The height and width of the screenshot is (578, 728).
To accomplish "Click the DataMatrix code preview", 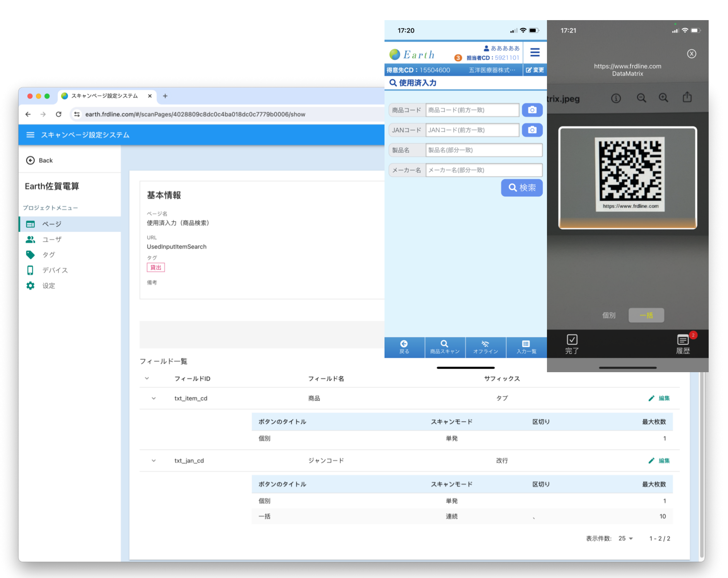I will coord(630,174).
